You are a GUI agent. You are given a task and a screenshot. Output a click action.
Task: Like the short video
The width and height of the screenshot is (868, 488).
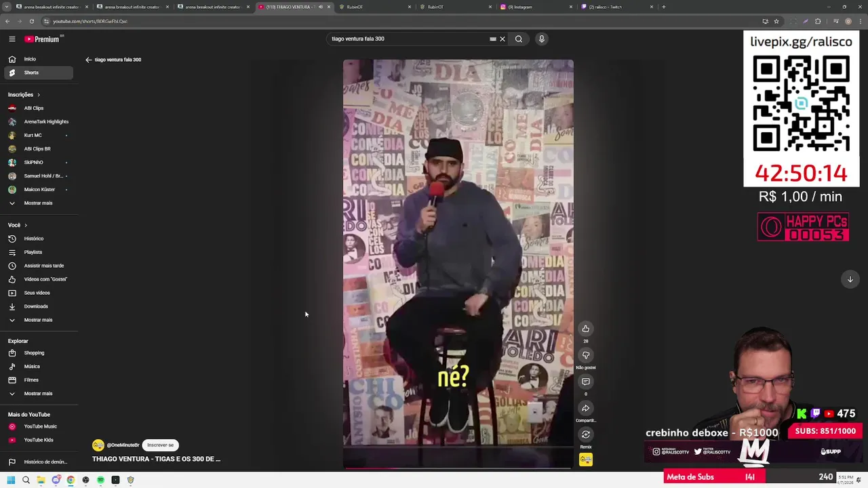pos(586,329)
